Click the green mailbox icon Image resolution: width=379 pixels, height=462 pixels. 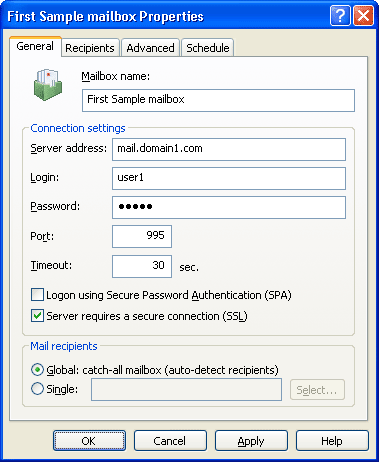coord(48,85)
